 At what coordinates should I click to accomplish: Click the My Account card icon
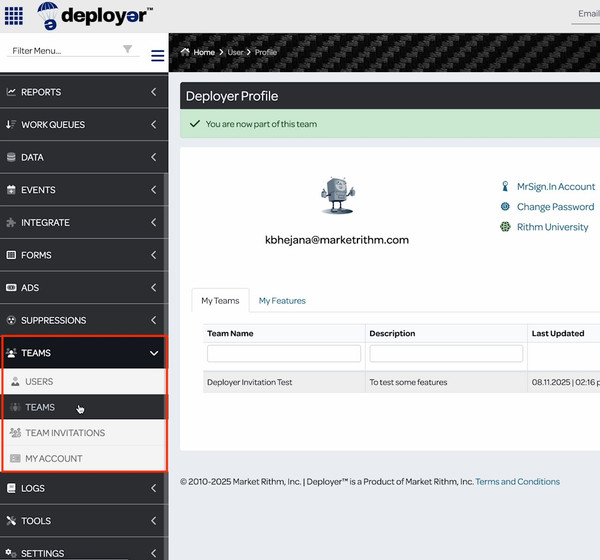click(x=15, y=458)
